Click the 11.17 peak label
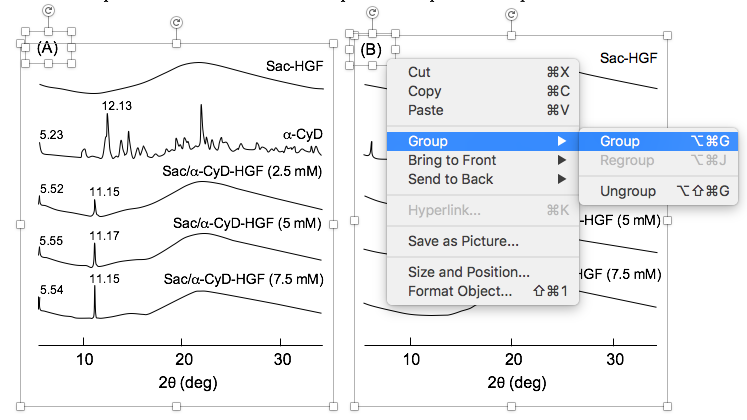Viewport: 747px width, 420px height. coord(104,236)
